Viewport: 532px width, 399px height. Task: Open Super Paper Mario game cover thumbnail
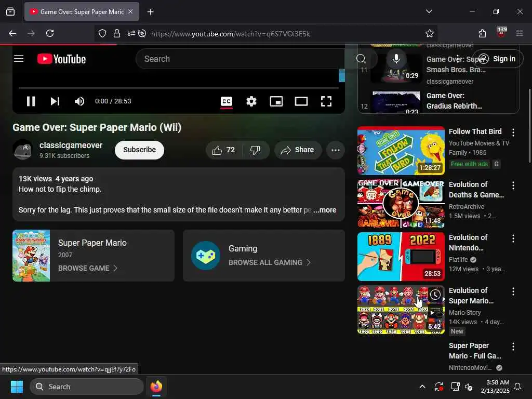[31, 256]
